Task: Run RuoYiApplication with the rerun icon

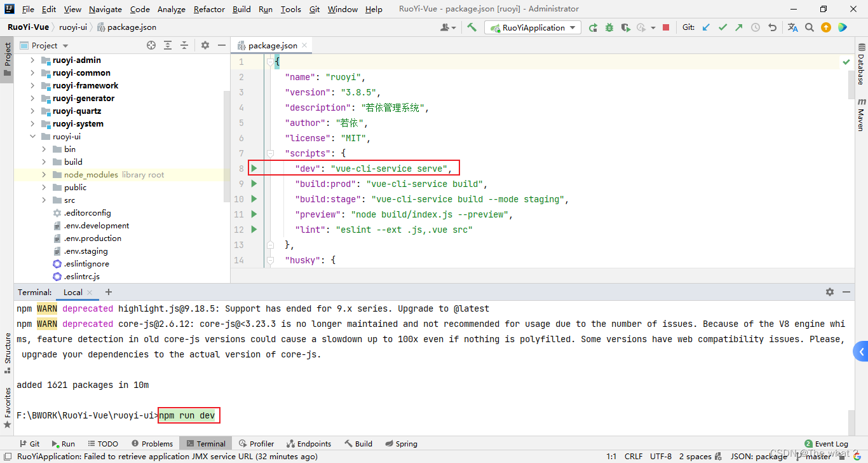Action: (x=593, y=27)
